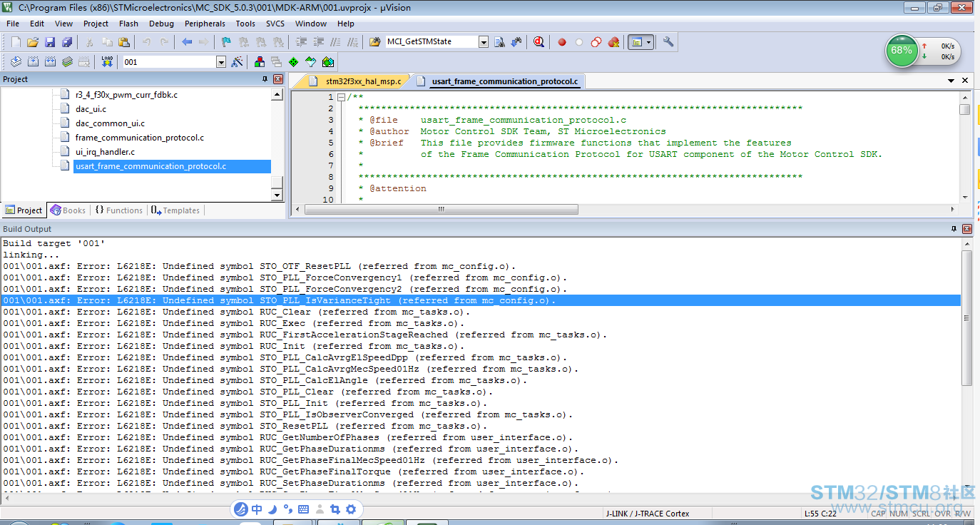This screenshot has width=980, height=525.
Task: Toggle the Build Output auto-hide pin
Action: tap(954, 229)
